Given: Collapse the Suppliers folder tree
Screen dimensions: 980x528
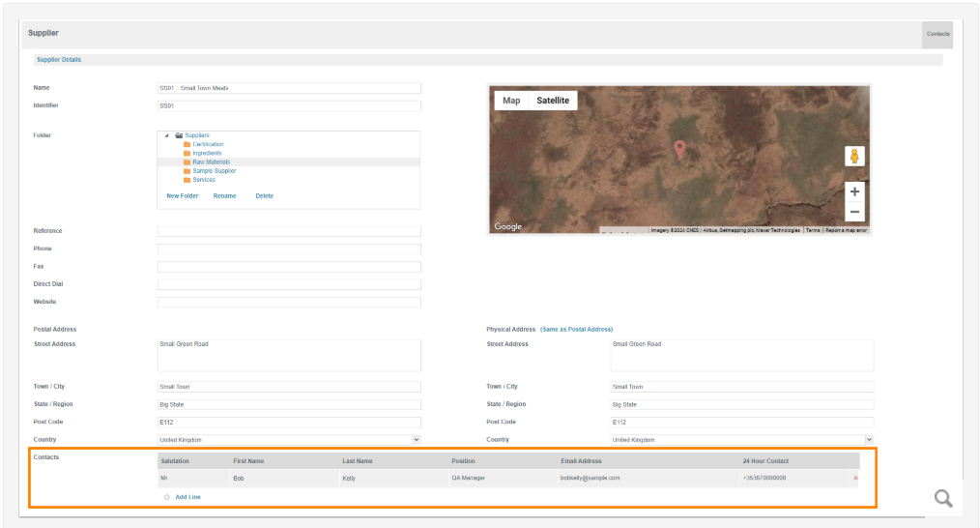Looking at the screenshot, I should pyautogui.click(x=166, y=135).
